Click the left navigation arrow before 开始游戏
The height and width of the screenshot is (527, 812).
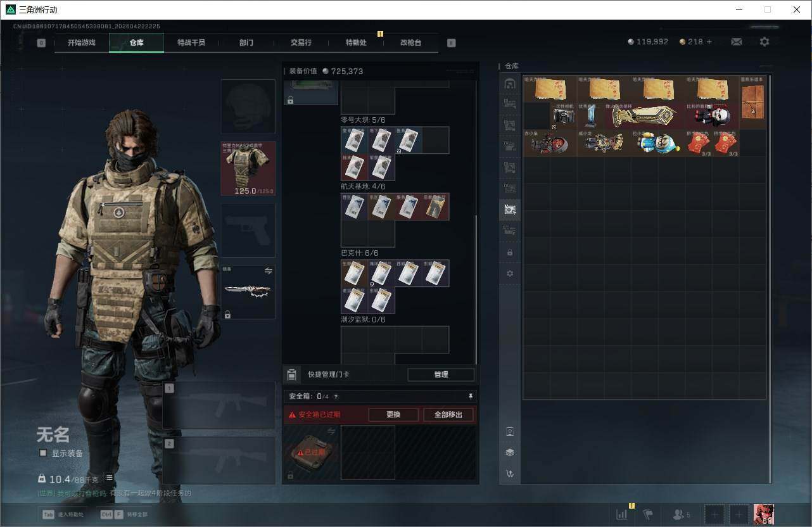pyautogui.click(x=41, y=43)
